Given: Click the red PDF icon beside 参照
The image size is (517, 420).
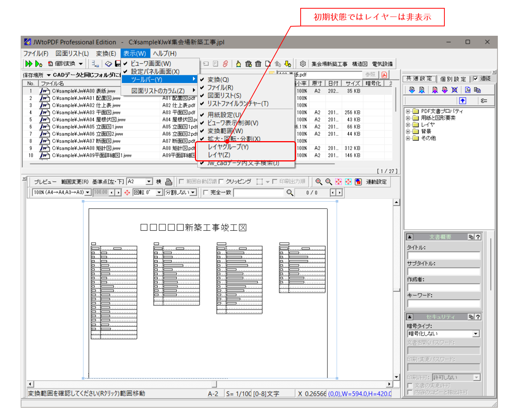Looking at the screenshot, I should tap(384, 75).
